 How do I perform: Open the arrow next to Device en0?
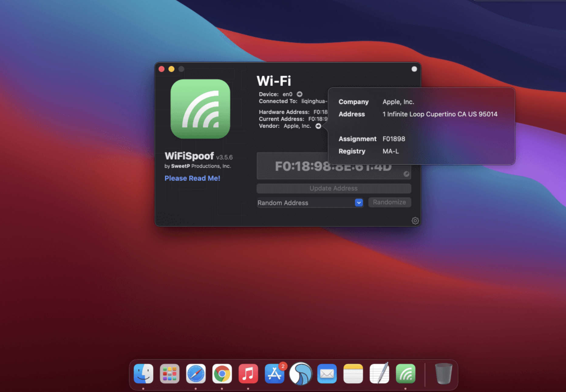[x=299, y=94]
